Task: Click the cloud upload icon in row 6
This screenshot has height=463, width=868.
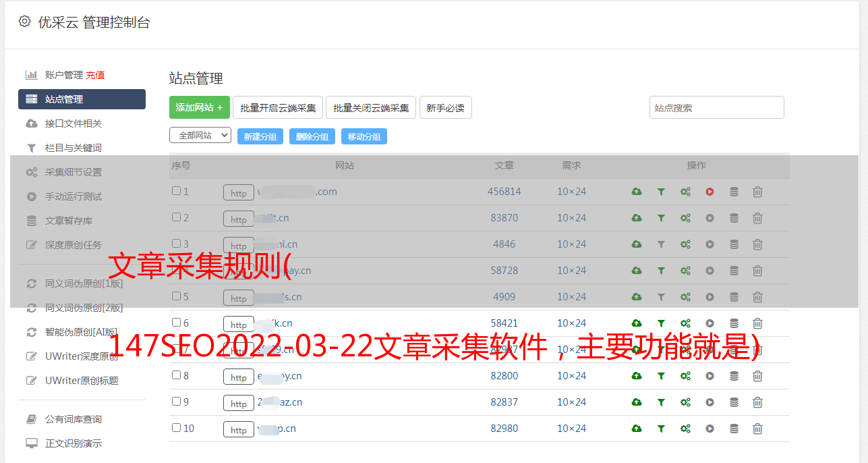Action: (637, 323)
